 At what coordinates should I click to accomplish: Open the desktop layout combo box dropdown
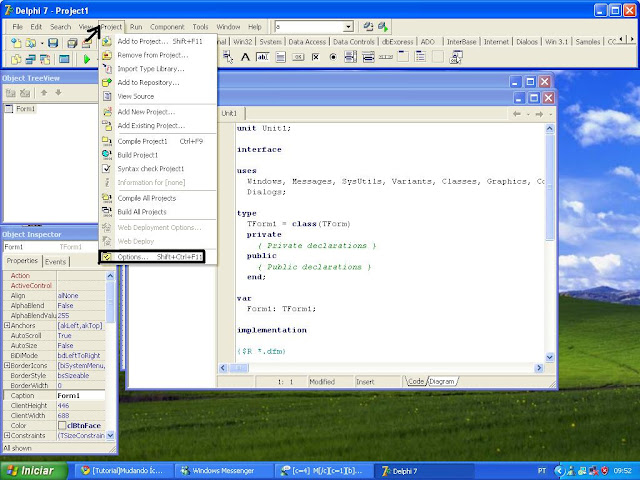[x=348, y=27]
